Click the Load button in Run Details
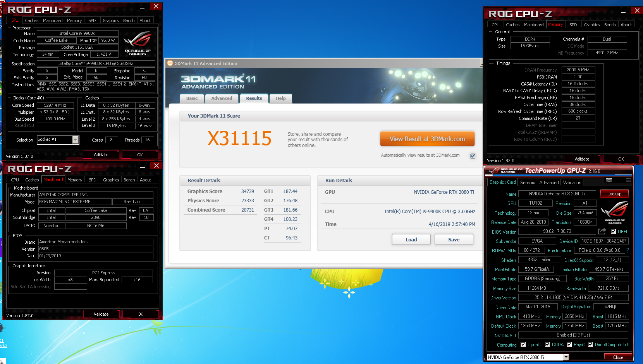 [411, 239]
